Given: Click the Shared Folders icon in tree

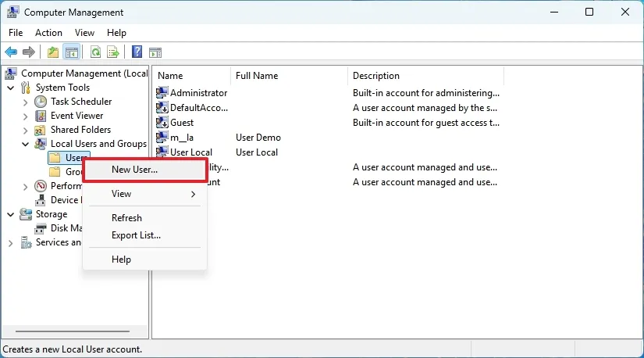Looking at the screenshot, I should point(40,130).
